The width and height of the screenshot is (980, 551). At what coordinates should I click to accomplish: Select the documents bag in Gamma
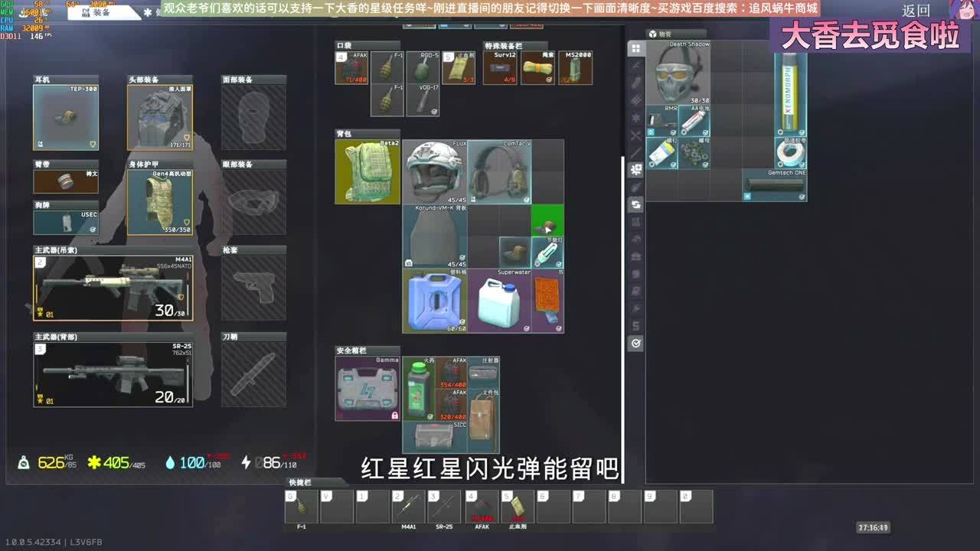coord(484,421)
